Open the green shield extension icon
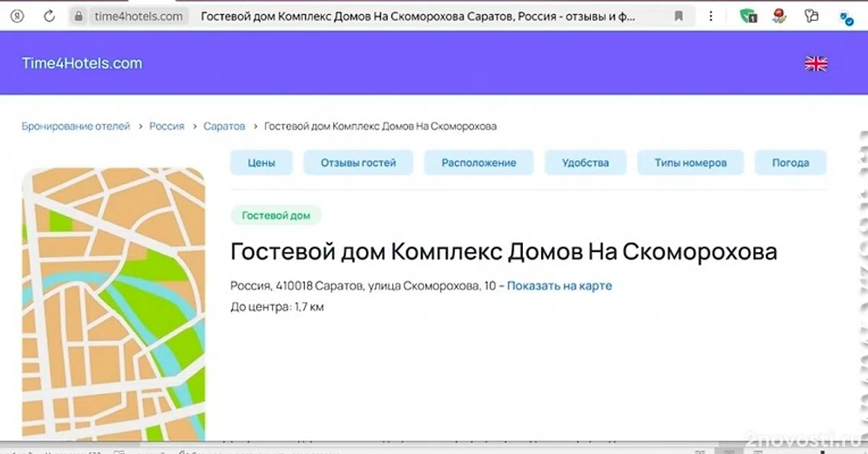Viewport: 868px width, 454px height. (x=748, y=16)
